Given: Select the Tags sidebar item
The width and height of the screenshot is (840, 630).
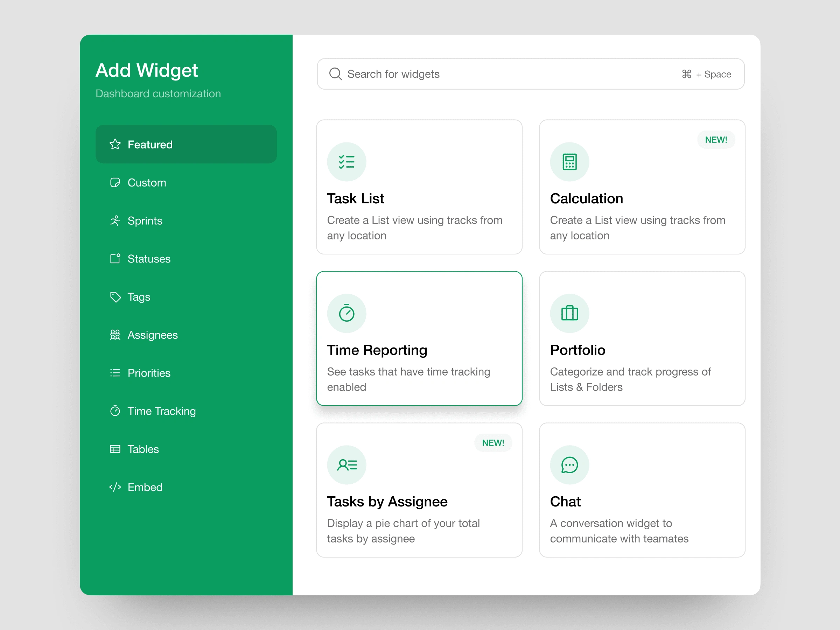Looking at the screenshot, I should coord(139,297).
